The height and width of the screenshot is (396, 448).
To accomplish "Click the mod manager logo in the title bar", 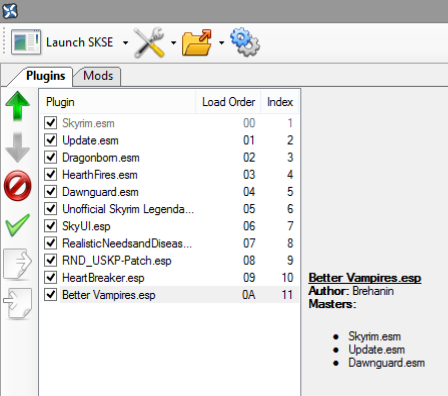I will tap(10, 11).
